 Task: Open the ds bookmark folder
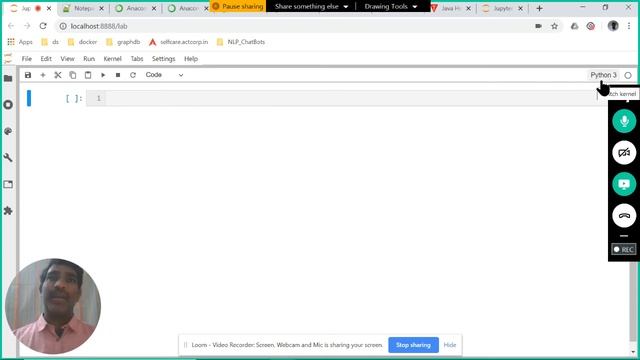tap(50, 42)
